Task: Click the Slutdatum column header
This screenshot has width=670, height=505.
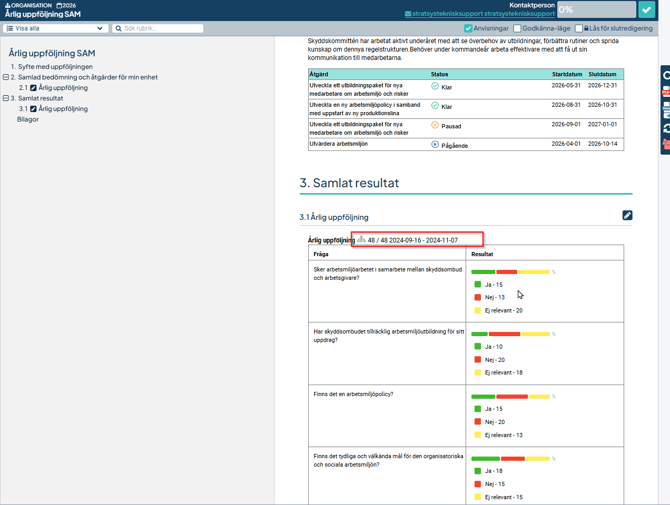Action: pos(602,74)
